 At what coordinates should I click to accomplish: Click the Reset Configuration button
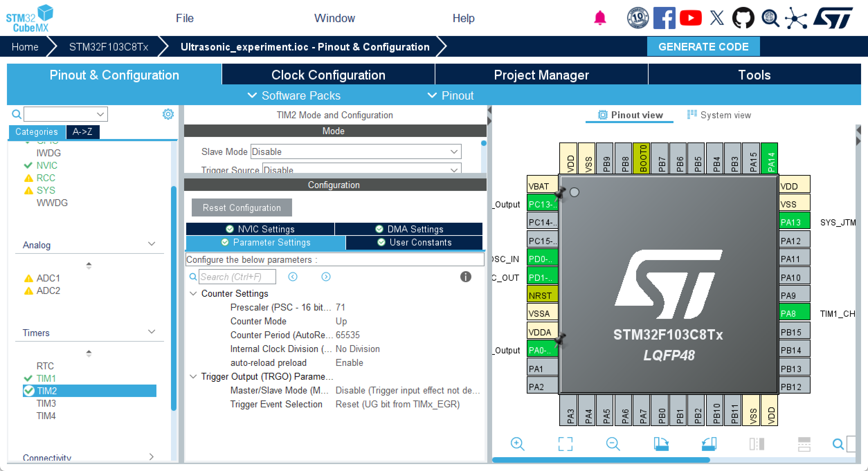pos(242,207)
